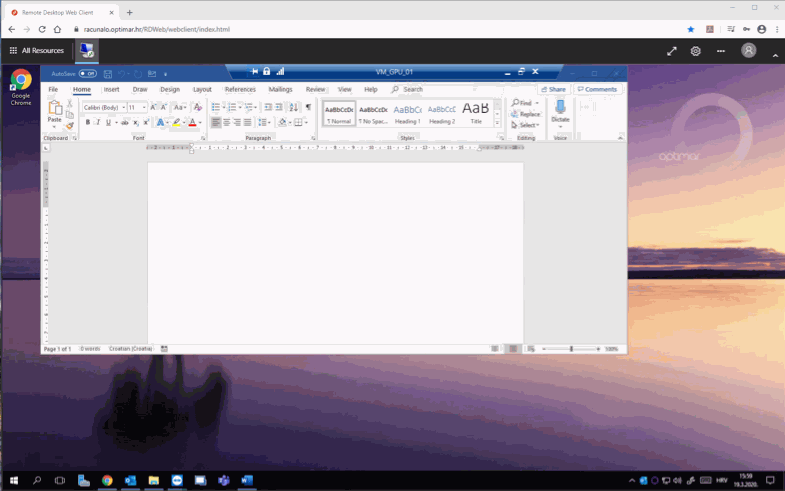Image resolution: width=785 pixels, height=491 pixels.
Task: Open the Calibri (Body) font name dropdown
Action: coord(124,108)
